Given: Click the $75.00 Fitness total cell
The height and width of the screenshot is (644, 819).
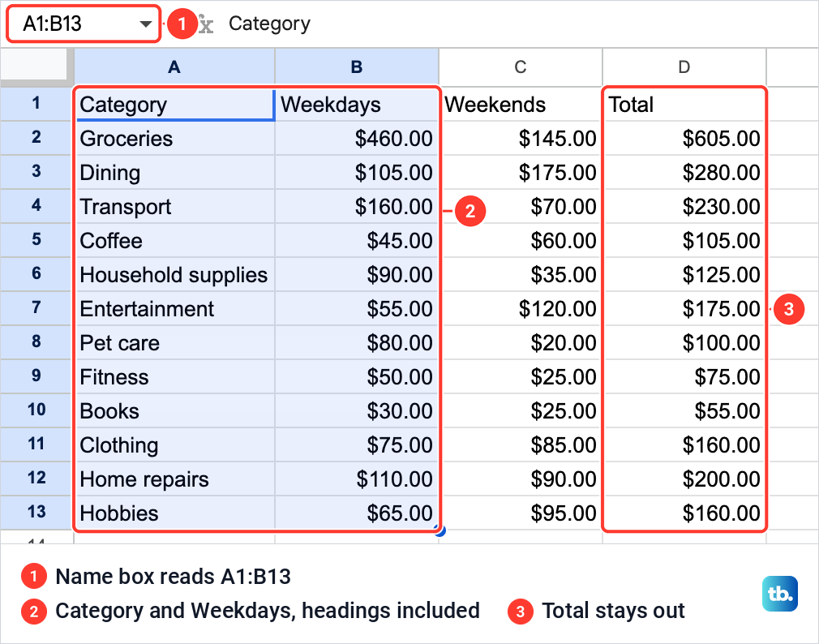Looking at the screenshot, I should [684, 377].
